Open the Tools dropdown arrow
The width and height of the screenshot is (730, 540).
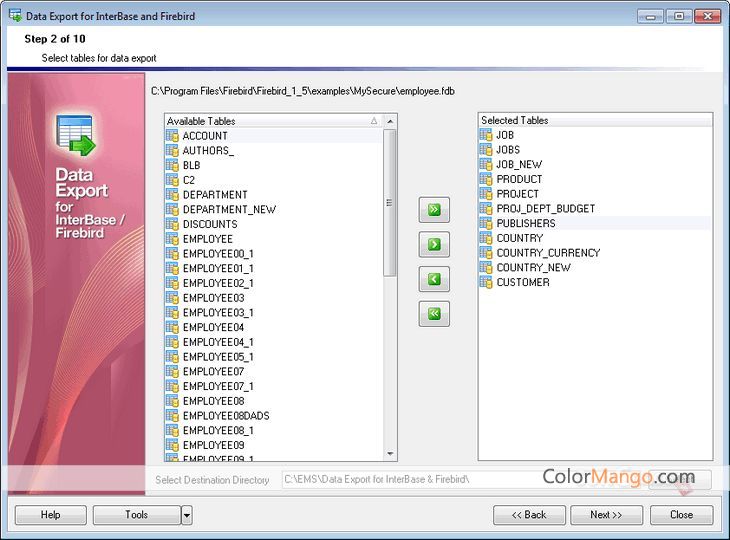(187, 515)
